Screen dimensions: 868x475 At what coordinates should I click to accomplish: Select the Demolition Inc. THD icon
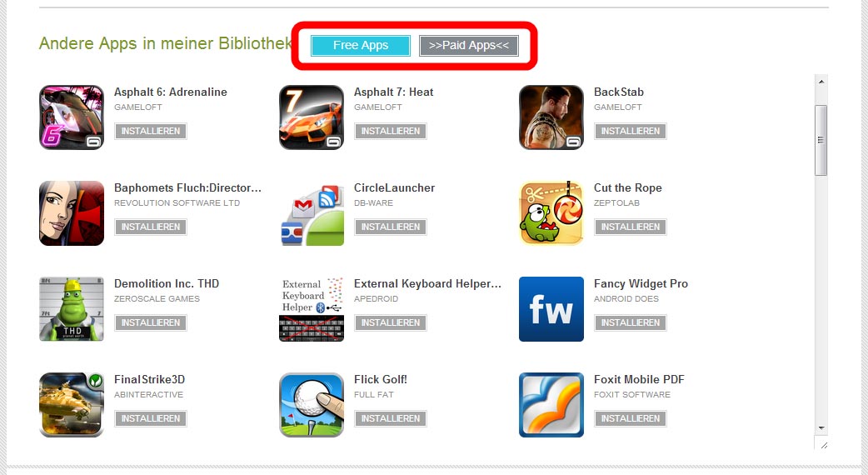(x=72, y=309)
